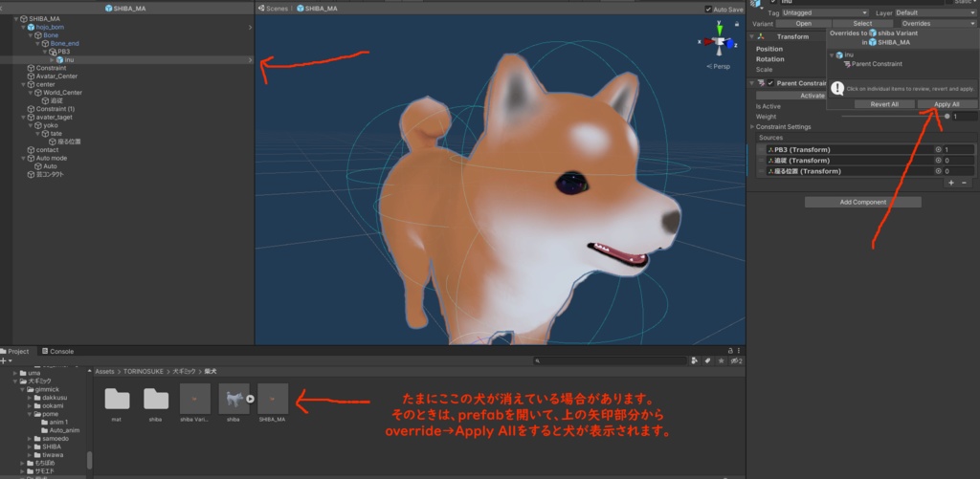
Task: Pick object for the PB3 source
Action: click(x=938, y=150)
